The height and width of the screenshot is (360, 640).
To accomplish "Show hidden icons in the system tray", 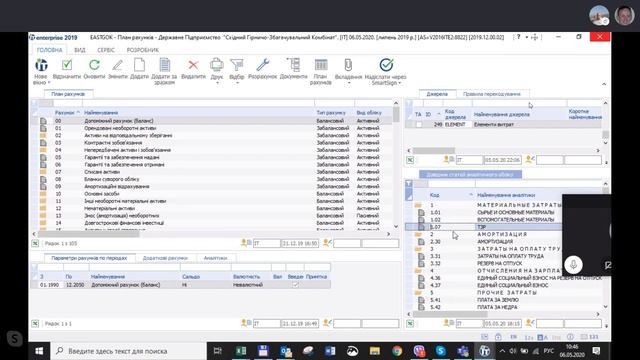I will (502, 351).
